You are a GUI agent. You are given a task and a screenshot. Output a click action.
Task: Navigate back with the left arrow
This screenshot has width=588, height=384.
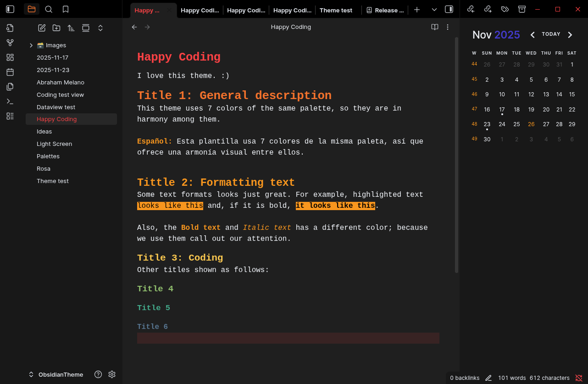134,27
